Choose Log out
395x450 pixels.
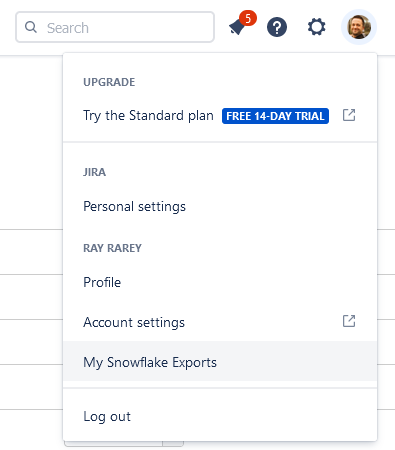[220, 416]
